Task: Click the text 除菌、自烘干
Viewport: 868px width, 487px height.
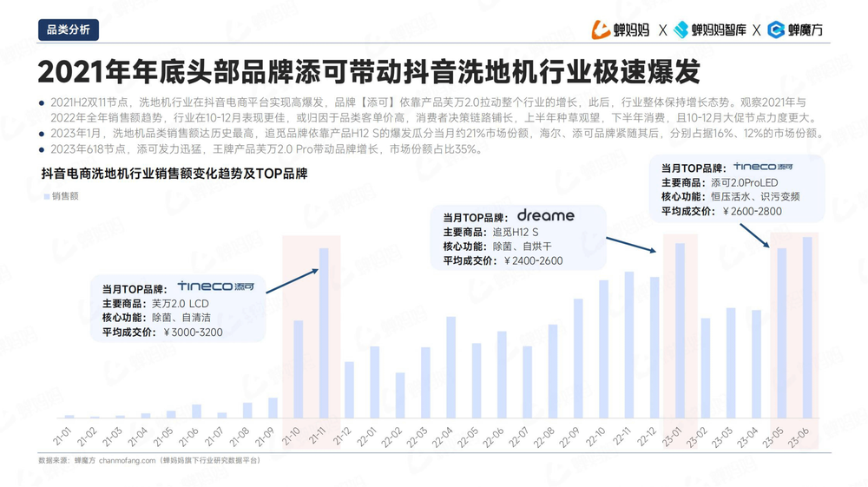Action: tap(522, 247)
